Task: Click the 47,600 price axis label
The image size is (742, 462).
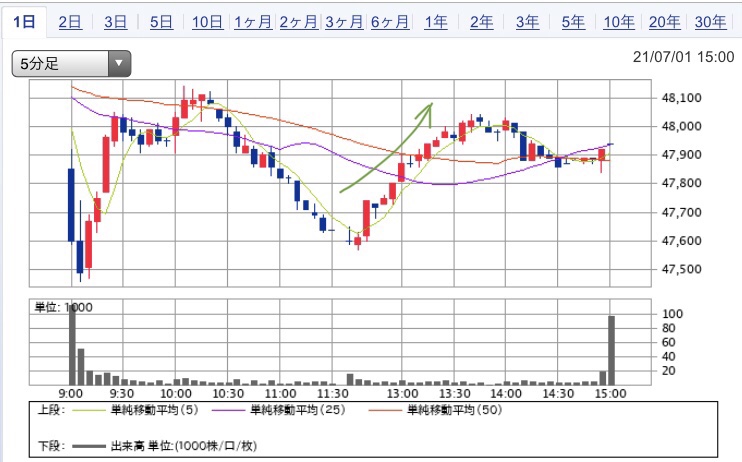Action: [681, 241]
